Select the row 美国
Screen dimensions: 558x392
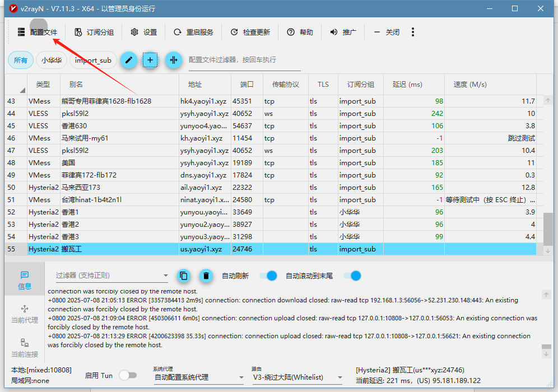271,163
